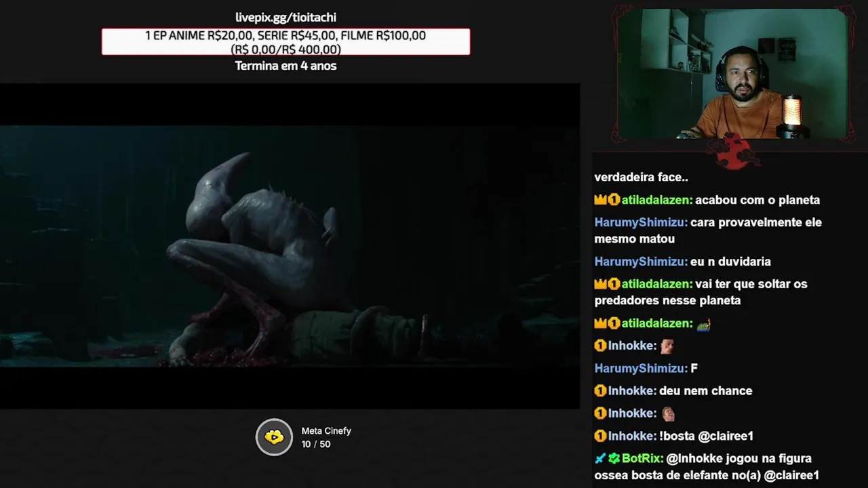Click the "predadores nesse planeta" message line
Viewport: 868px width, 488px height.
coord(667,300)
